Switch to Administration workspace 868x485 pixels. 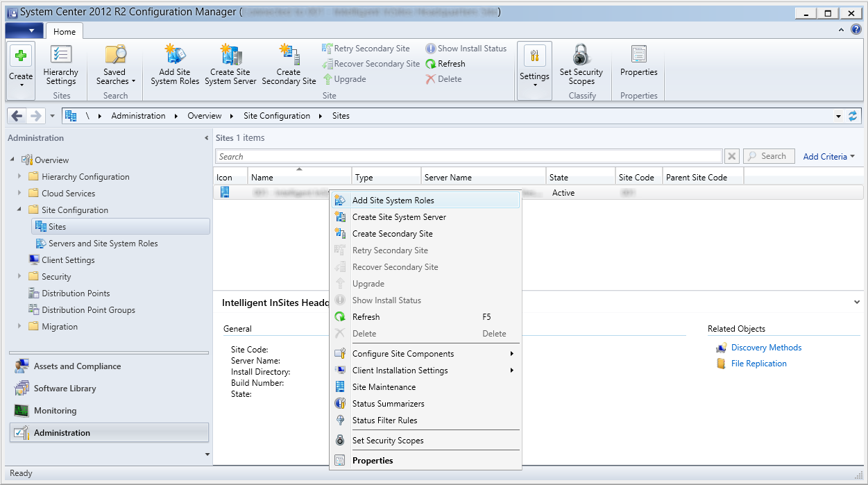[109, 433]
